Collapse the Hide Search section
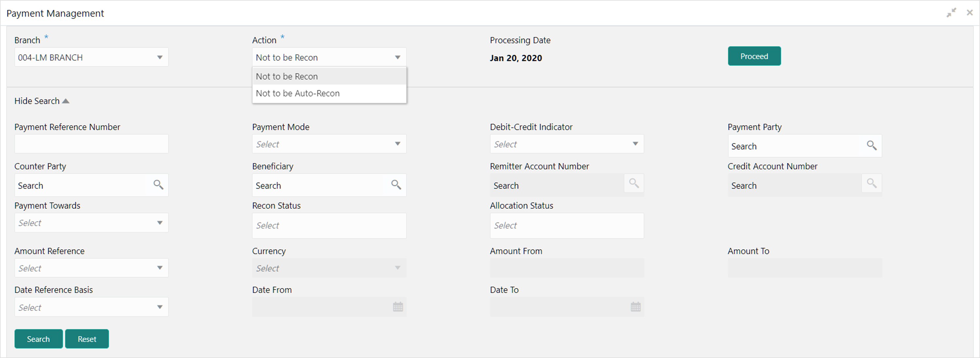The image size is (980, 358). pos(42,101)
